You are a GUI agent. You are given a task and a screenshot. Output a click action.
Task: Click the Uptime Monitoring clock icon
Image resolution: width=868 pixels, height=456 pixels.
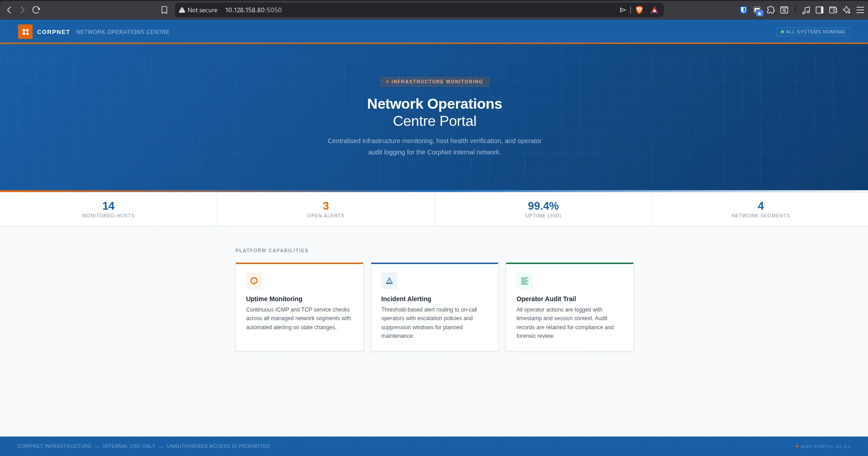254,281
